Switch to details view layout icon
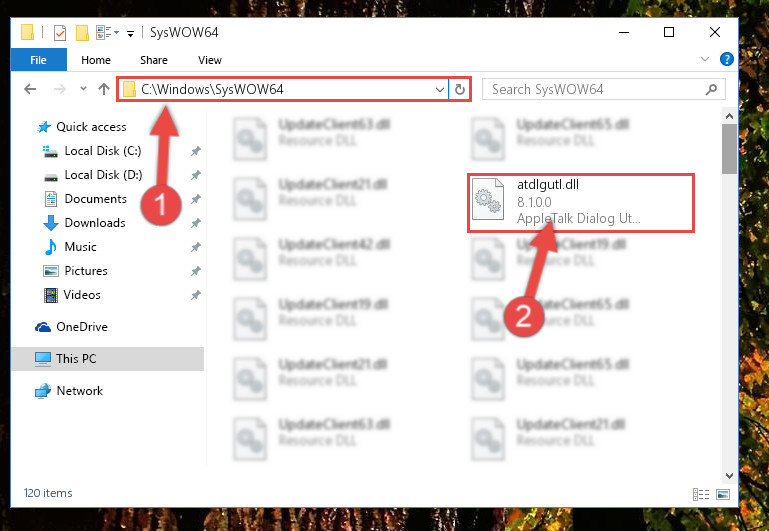This screenshot has height=531, width=769. pos(701,494)
